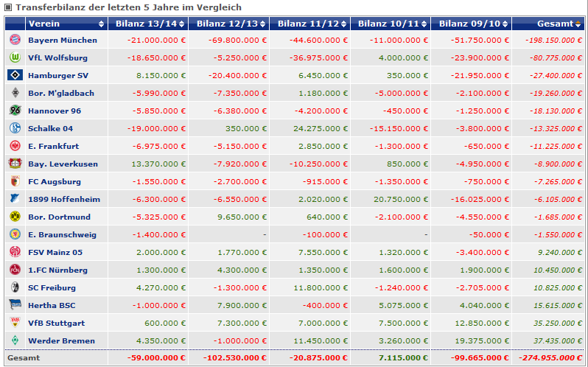Select Hamburg's 13/14 value 8.150.000 €
588x367 pixels.
pos(161,75)
